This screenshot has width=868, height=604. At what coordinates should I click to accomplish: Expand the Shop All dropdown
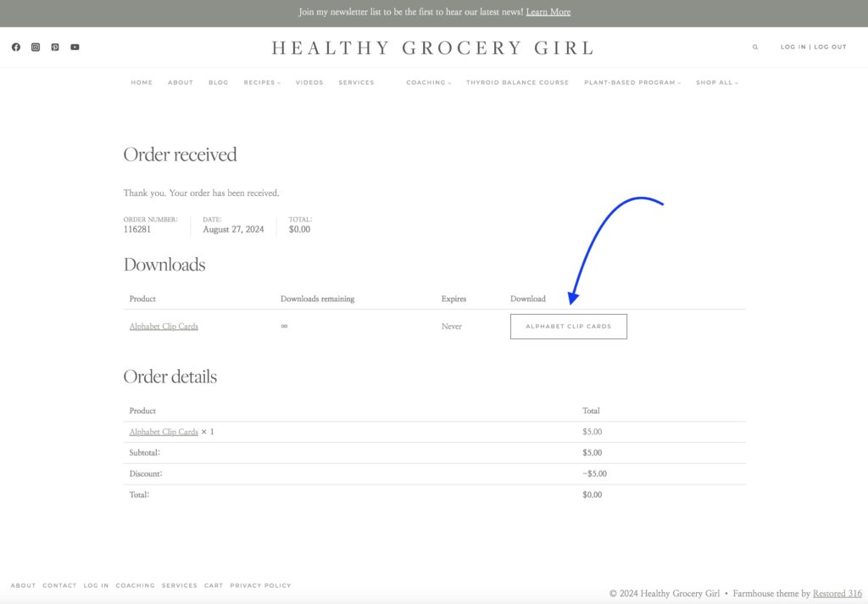pos(717,83)
